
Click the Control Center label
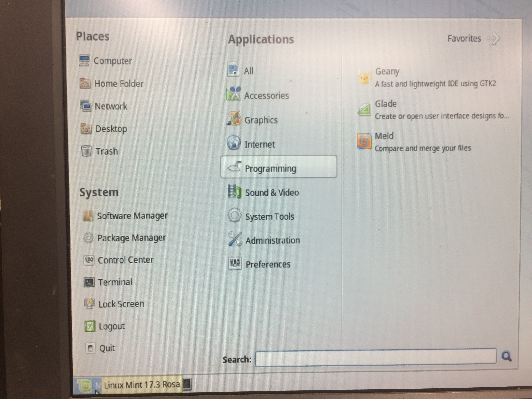(x=126, y=260)
